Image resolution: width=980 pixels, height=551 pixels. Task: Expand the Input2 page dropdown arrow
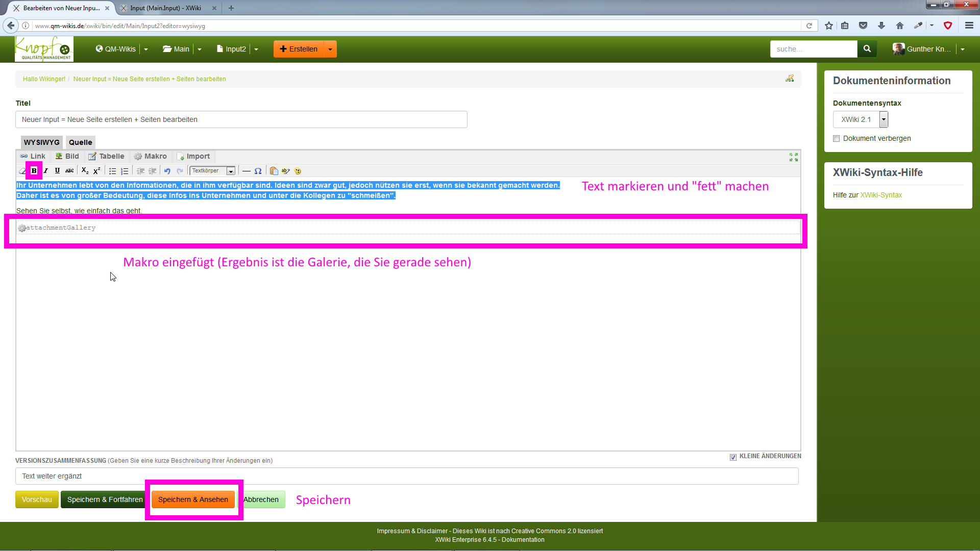tap(256, 49)
